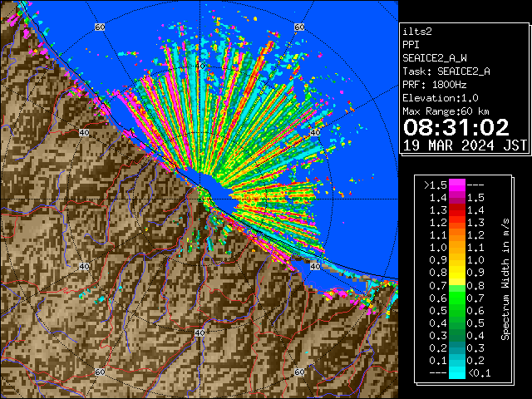
Task: Pick the yellow 0.8–0.9 legend color band
Action: [457, 273]
